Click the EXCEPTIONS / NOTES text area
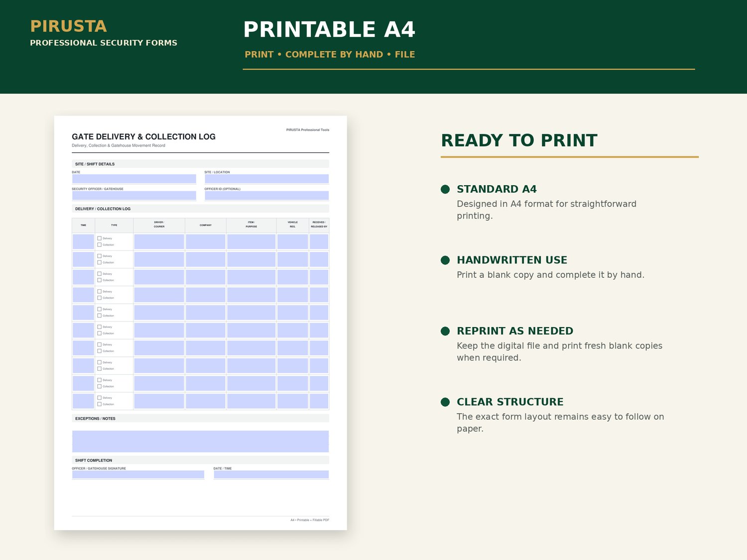 200,442
